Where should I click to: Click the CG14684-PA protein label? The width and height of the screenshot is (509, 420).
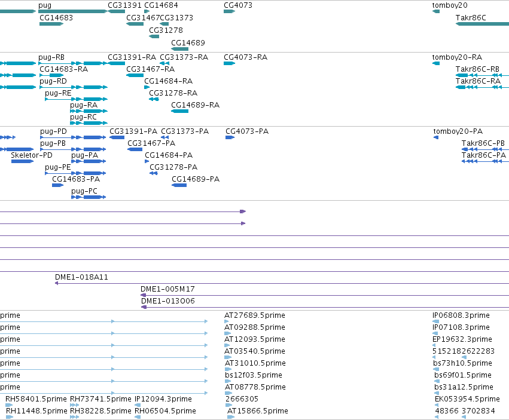point(169,155)
